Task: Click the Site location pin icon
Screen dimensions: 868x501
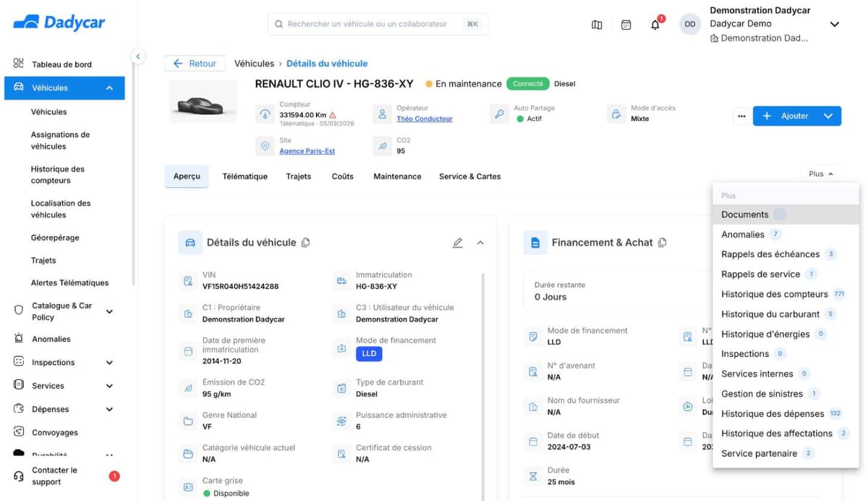Action: [x=265, y=146]
